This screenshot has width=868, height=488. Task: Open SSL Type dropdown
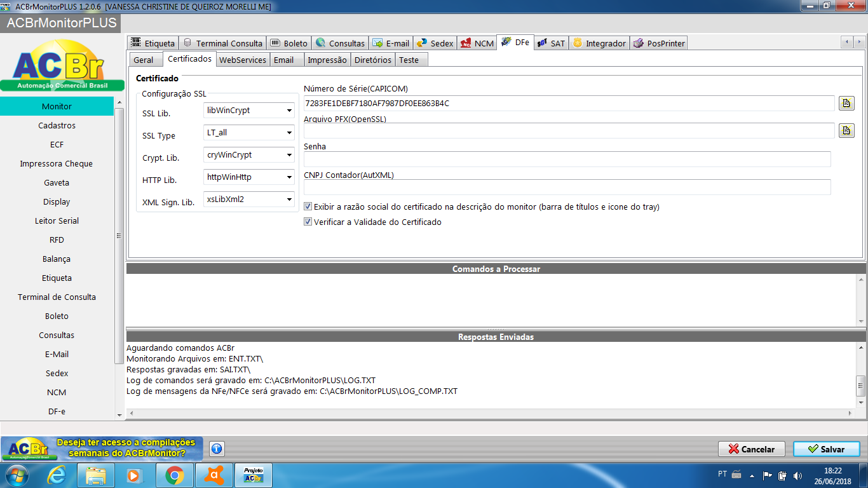click(x=289, y=133)
